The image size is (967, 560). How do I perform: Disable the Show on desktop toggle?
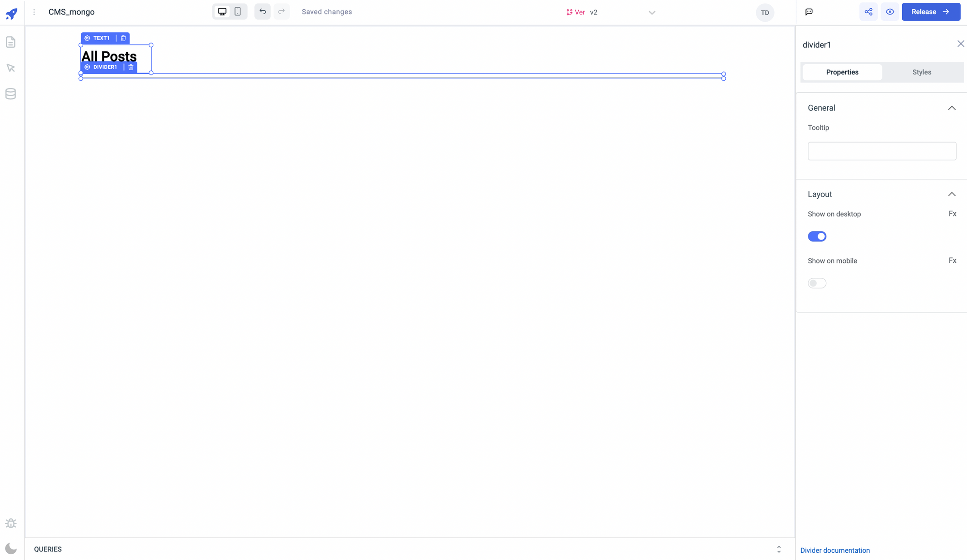817,236
